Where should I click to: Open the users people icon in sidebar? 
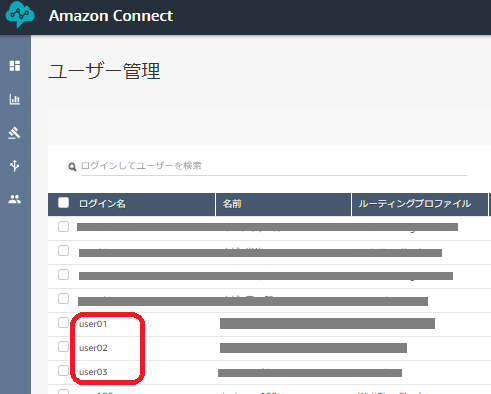click(x=15, y=199)
